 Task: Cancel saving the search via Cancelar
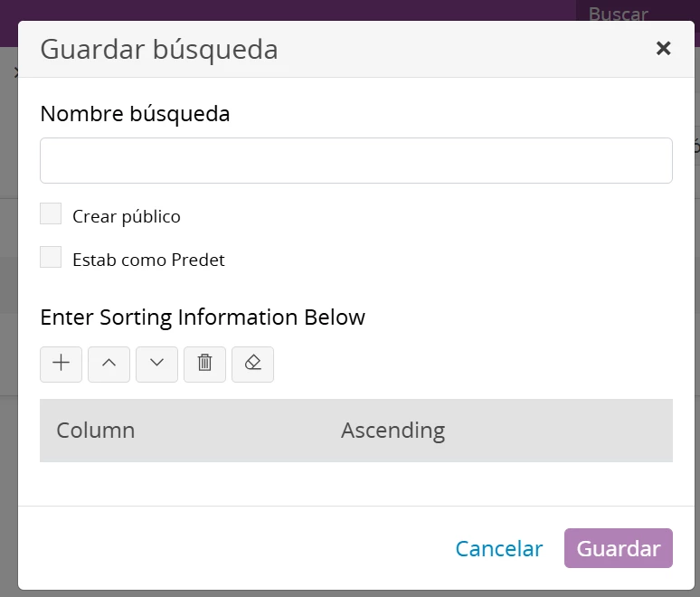pos(499,548)
